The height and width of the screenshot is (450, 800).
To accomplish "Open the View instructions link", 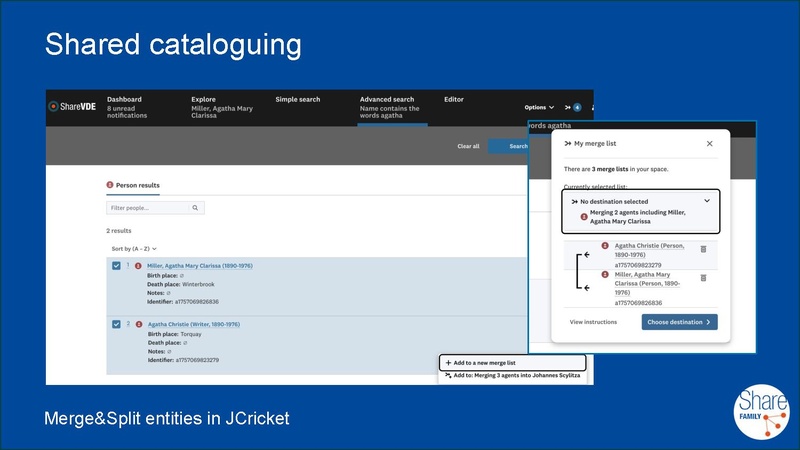I will click(x=593, y=322).
